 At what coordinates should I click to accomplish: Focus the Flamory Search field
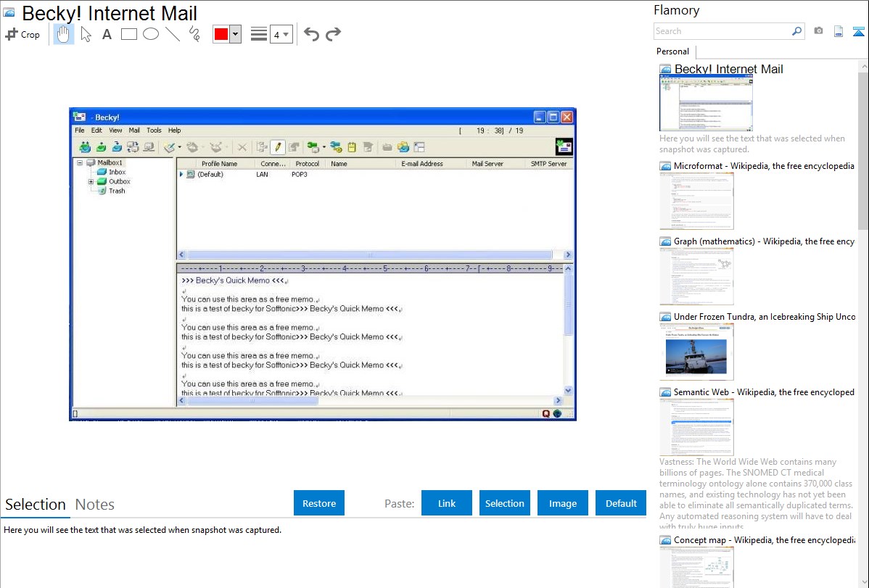[722, 31]
